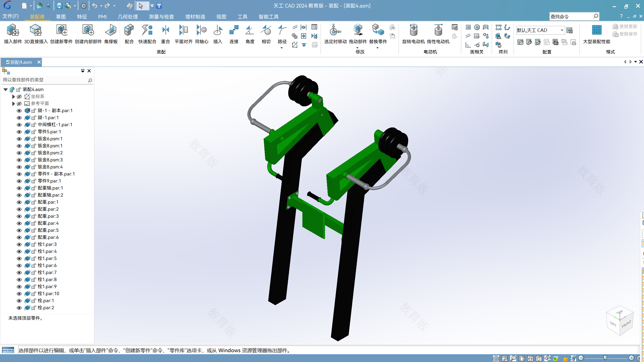The height and width of the screenshot is (362, 644).
Task: Select 零件9 - 副本.par:1 in tree
Action: (56, 174)
